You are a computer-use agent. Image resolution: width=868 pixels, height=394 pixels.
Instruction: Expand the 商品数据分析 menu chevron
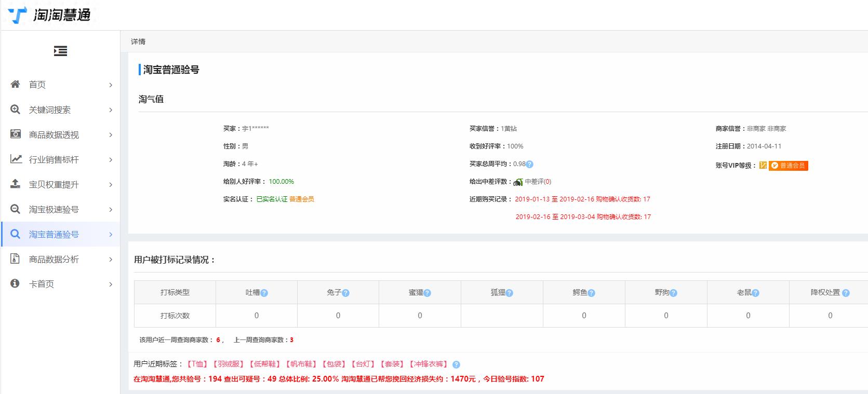(111, 259)
